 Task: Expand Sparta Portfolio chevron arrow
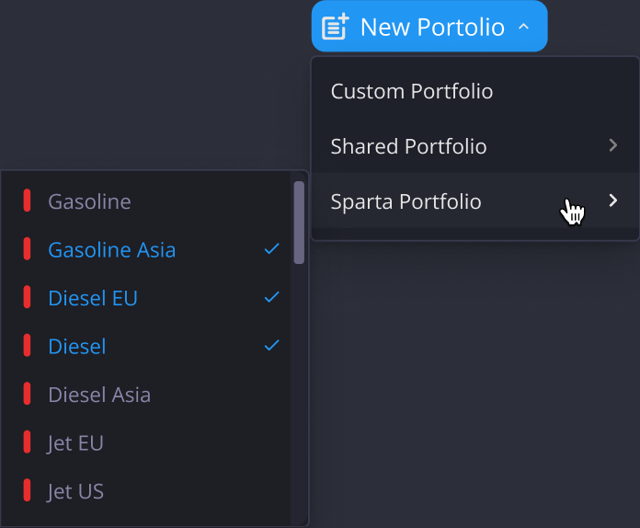tap(613, 201)
